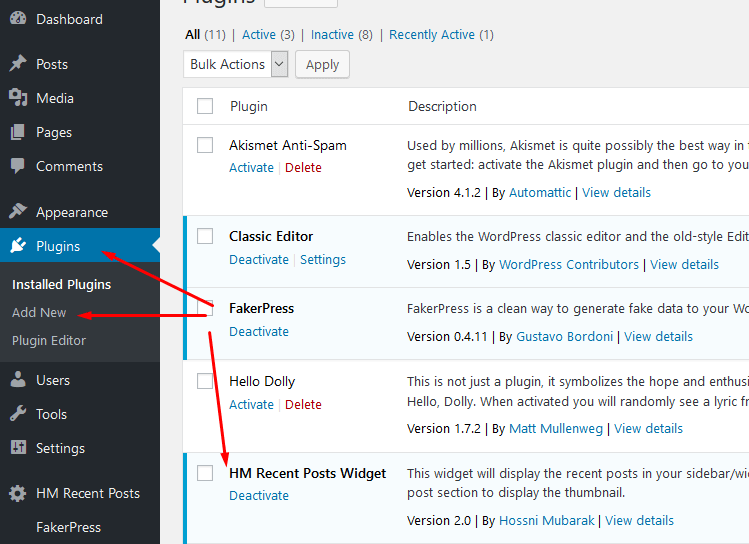
Task: Open Automattic author link
Action: point(540,192)
